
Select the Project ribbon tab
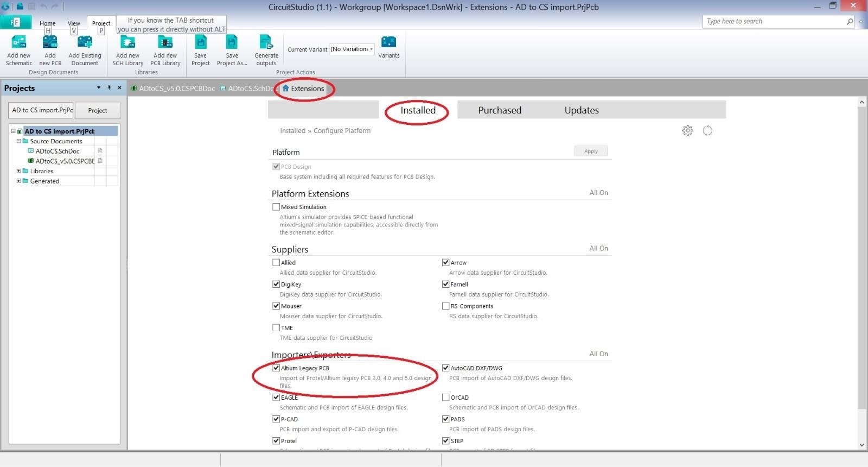click(101, 23)
